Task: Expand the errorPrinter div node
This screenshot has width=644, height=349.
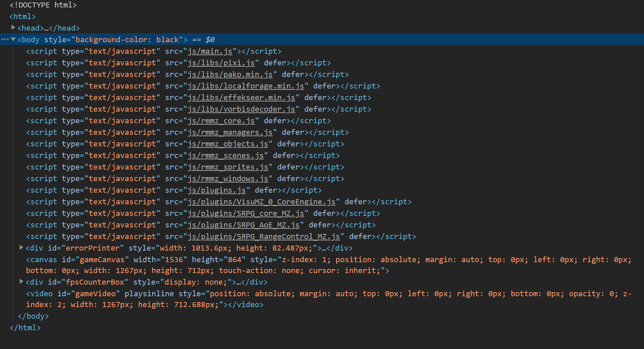Action: pyautogui.click(x=21, y=247)
